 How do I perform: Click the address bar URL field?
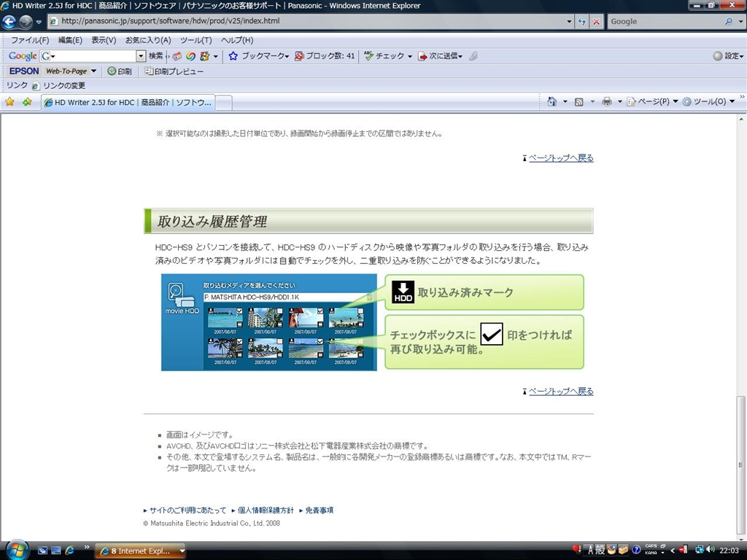(306, 21)
